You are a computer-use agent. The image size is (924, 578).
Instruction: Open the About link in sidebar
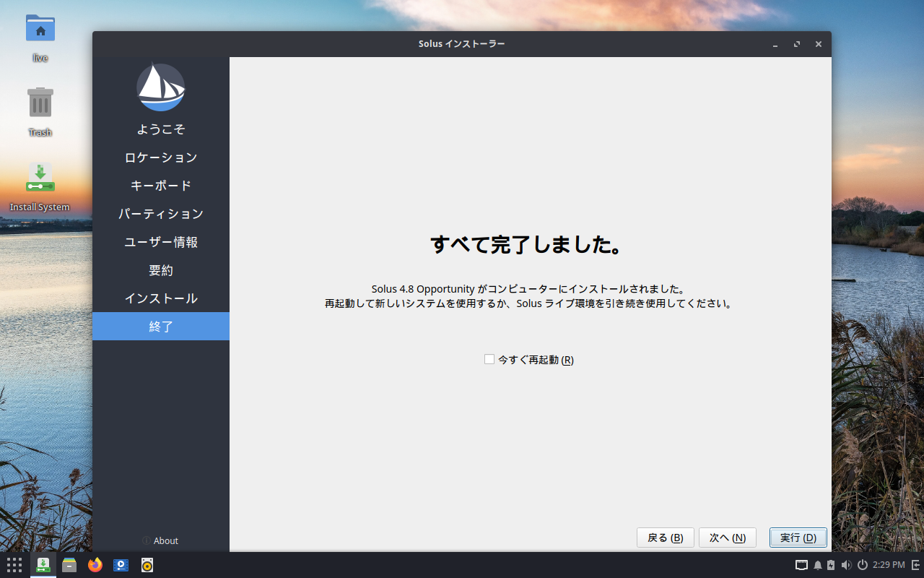pos(160,540)
